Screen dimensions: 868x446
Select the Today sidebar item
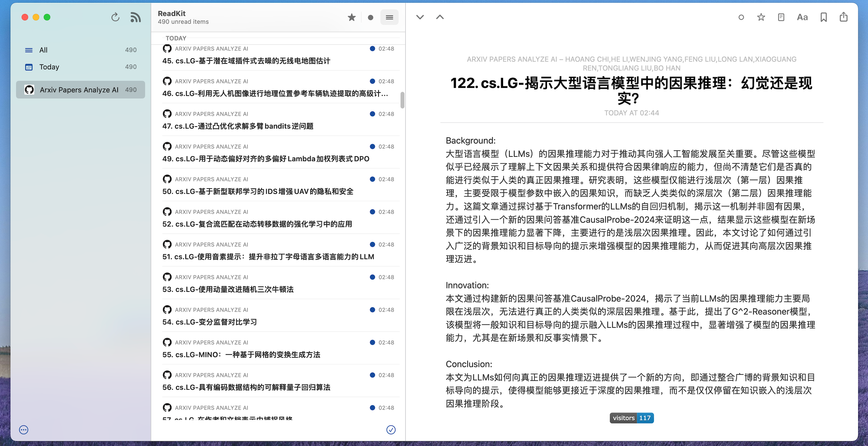click(x=81, y=67)
